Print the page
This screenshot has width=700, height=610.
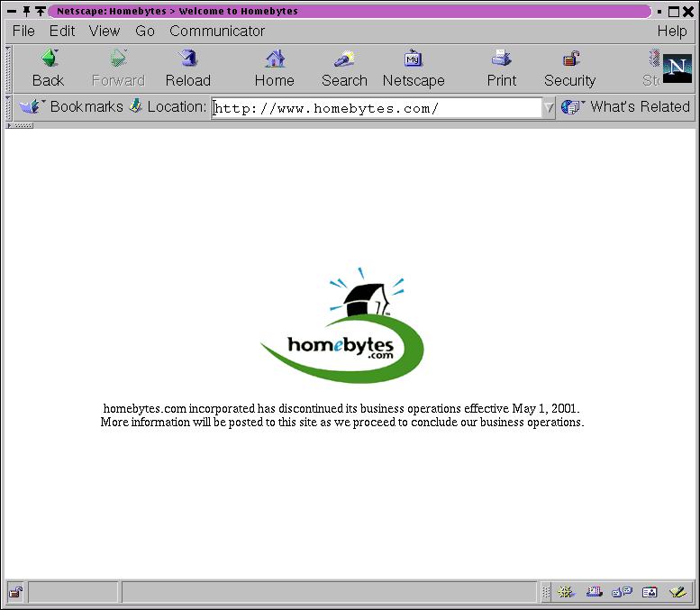[501, 68]
